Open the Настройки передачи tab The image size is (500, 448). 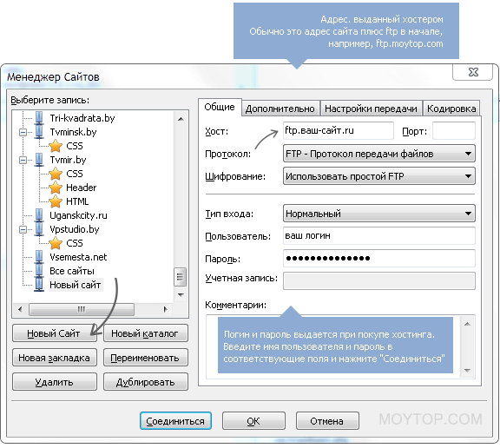point(371,109)
